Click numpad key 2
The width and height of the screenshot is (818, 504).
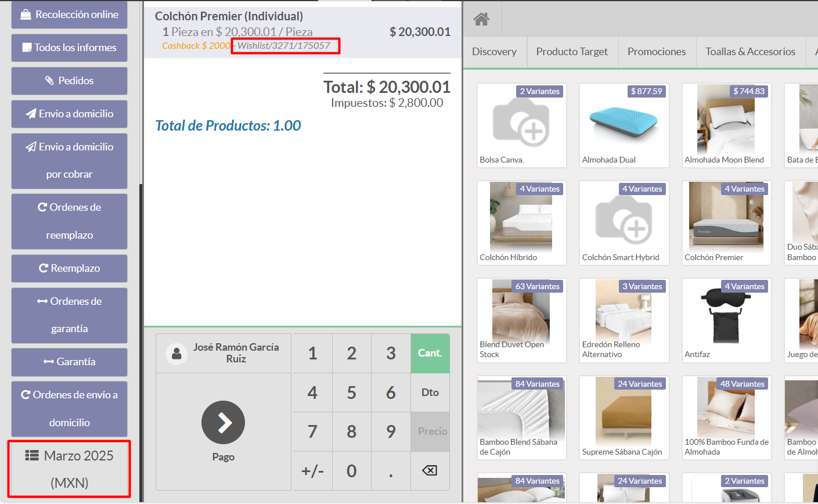point(351,353)
